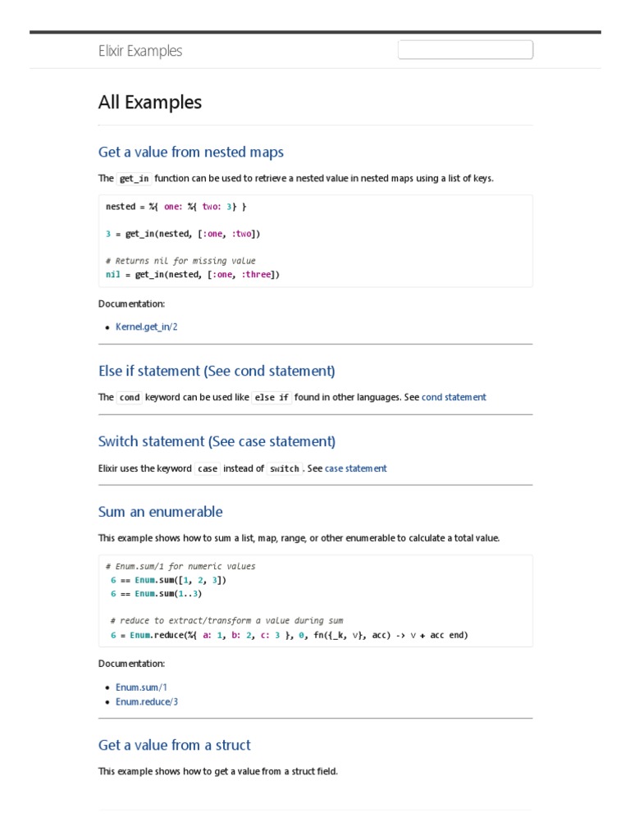Image resolution: width=630 pixels, height=840 pixels.
Task: Open the Kernel.get_in/2 documentation link
Action: [147, 326]
